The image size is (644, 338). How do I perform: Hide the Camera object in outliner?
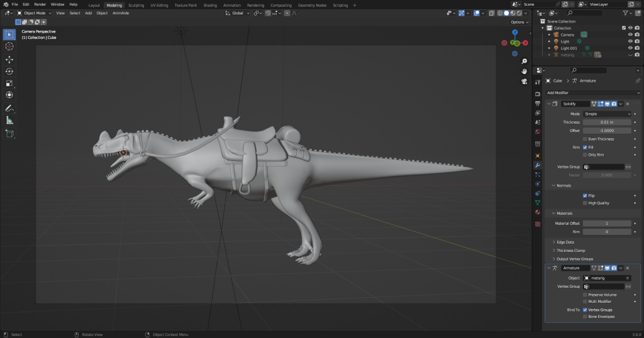pos(630,35)
